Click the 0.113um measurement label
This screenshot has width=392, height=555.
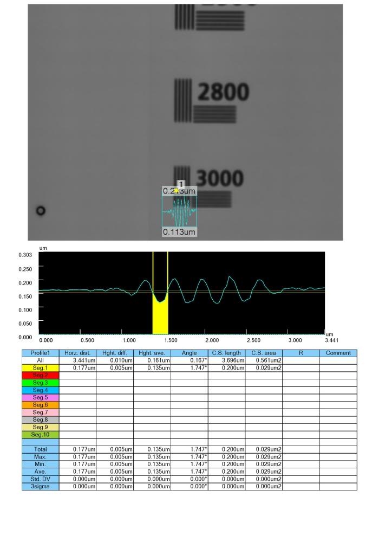pos(179,232)
